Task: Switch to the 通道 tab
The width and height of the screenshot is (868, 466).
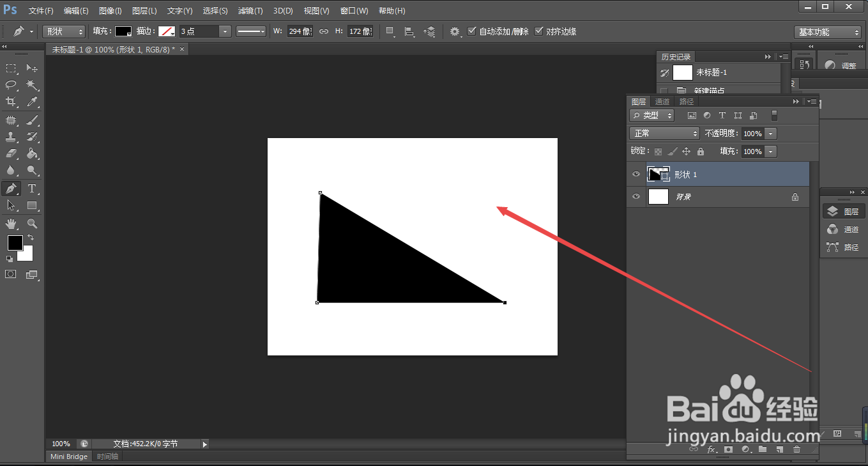Action: click(662, 102)
